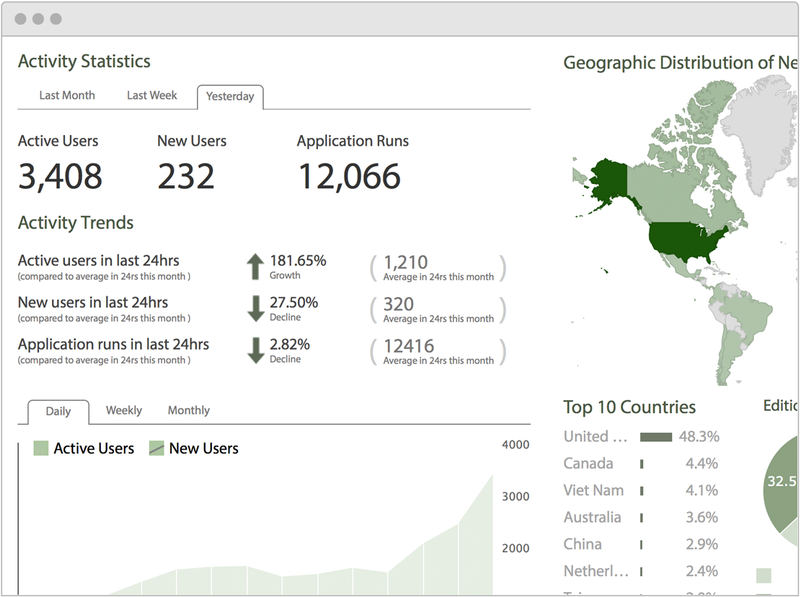Viewport: 800px width, 597px height.
Task: Select the Yesterday tab
Action: (230, 96)
